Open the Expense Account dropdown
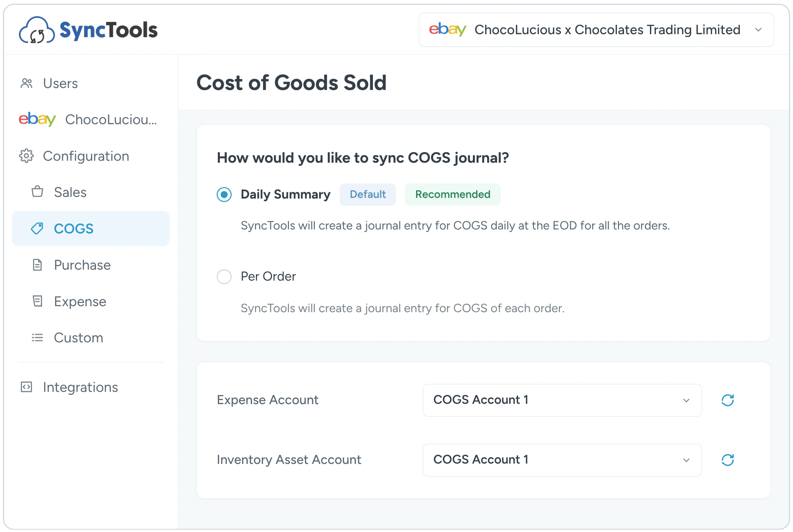 click(x=562, y=400)
